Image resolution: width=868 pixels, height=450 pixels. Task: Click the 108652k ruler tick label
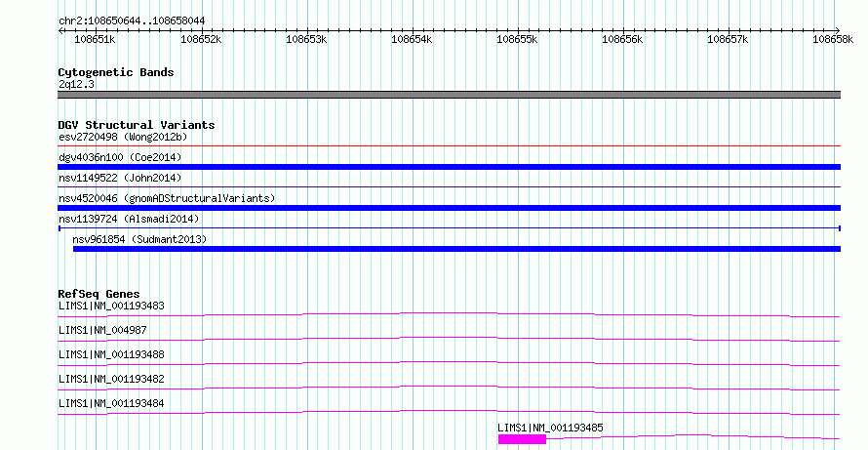(x=201, y=39)
